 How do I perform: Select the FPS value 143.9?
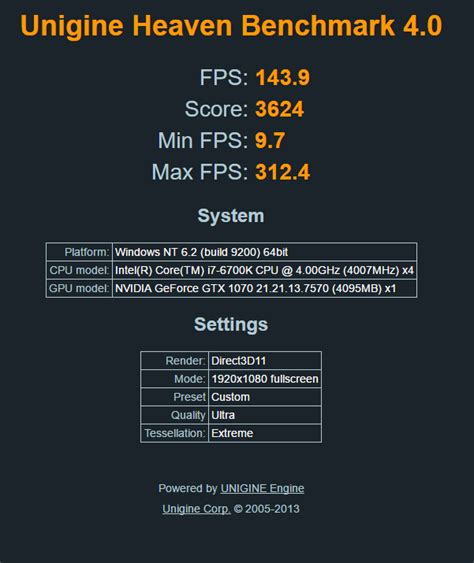point(283,78)
